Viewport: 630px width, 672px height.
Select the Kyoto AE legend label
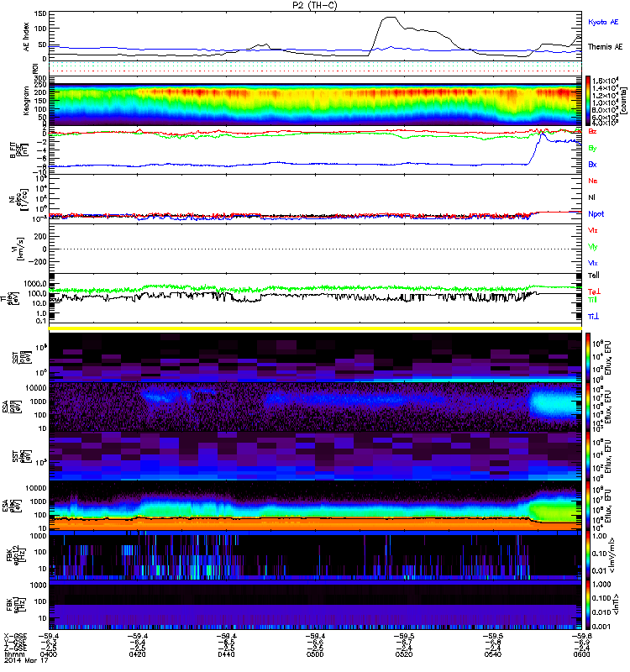(x=603, y=22)
